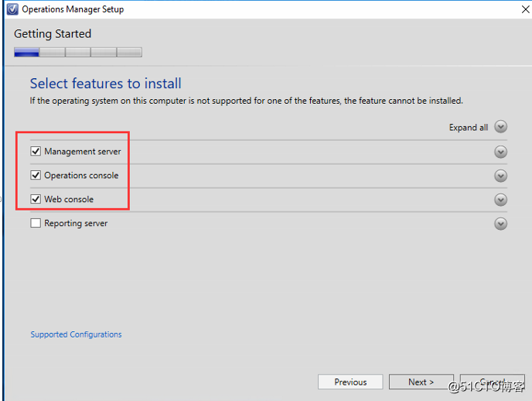Open the Supported Configurations link
The image size is (532, 401).
pos(76,334)
